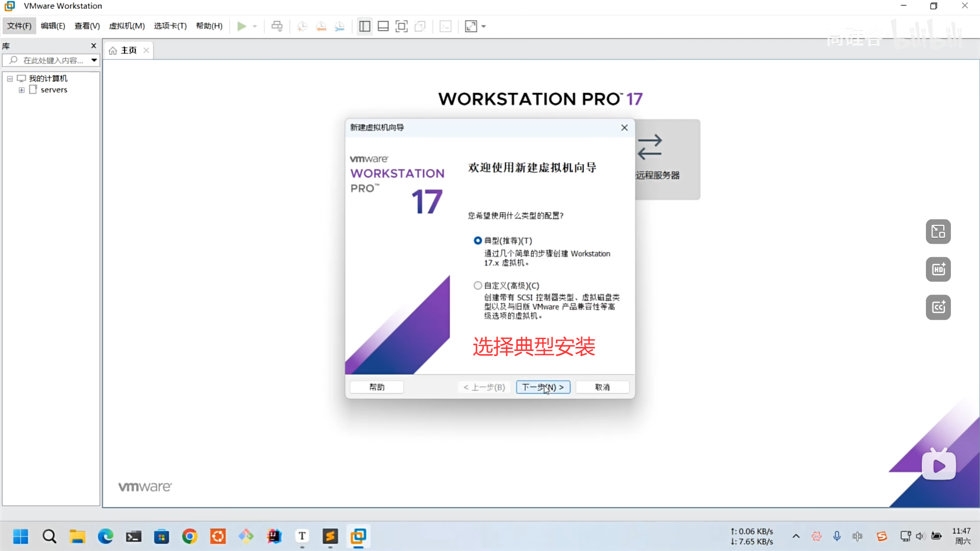Open VMware Workstation taskbar icon

point(358,536)
